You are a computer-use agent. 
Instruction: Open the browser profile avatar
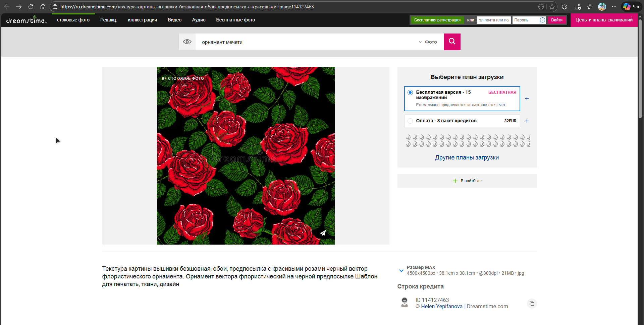(602, 7)
